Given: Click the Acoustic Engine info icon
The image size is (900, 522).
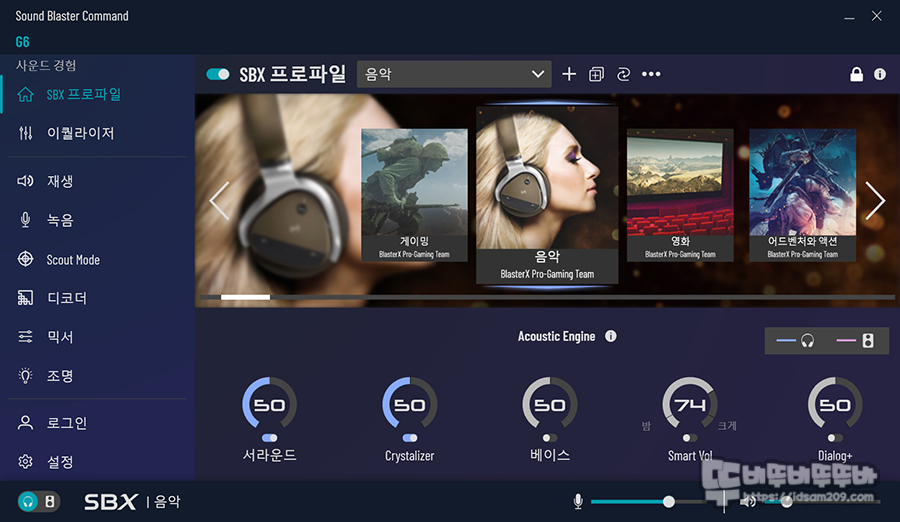Looking at the screenshot, I should (x=611, y=336).
